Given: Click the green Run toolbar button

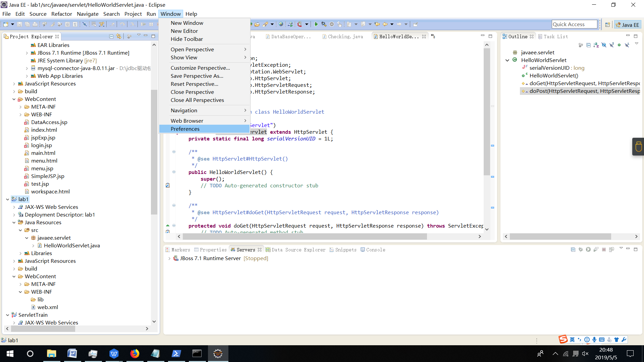Looking at the screenshot, I should click(x=316, y=24).
